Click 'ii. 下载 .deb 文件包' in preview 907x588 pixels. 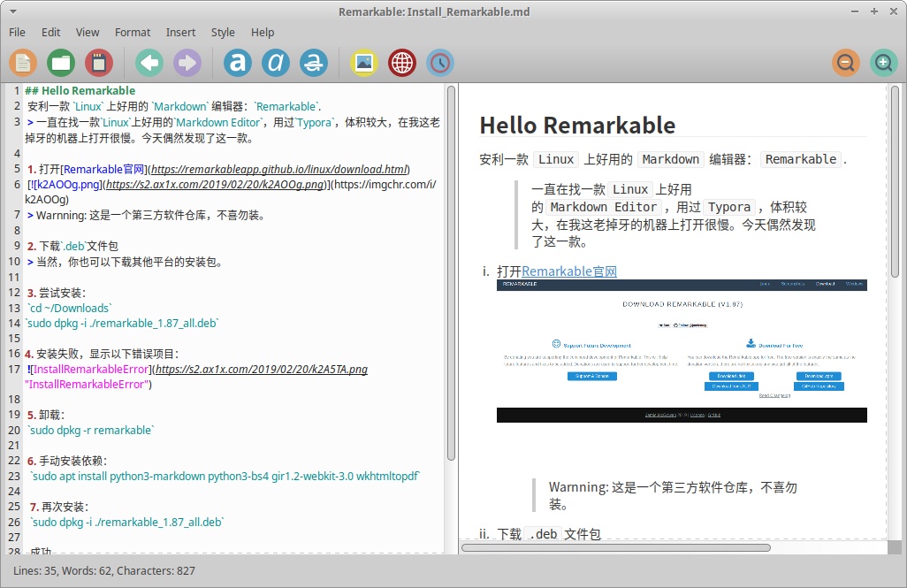539,533
